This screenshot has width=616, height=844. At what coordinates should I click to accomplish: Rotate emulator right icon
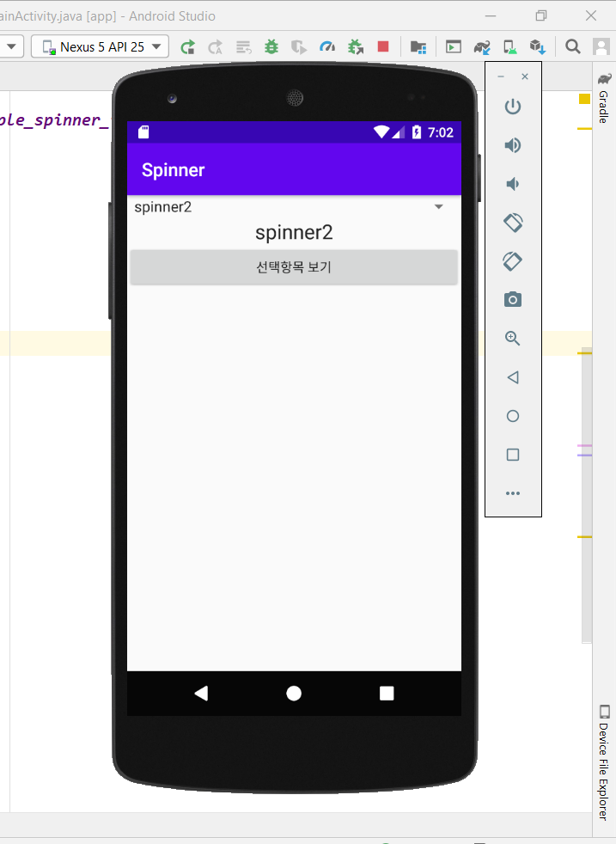click(x=513, y=261)
